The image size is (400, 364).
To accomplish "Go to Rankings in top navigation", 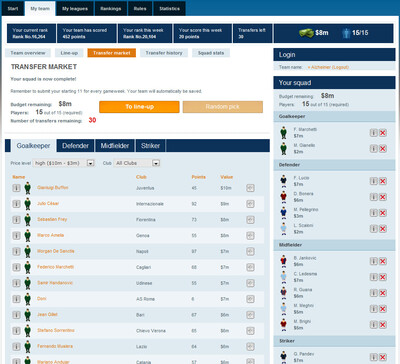I will [x=111, y=9].
